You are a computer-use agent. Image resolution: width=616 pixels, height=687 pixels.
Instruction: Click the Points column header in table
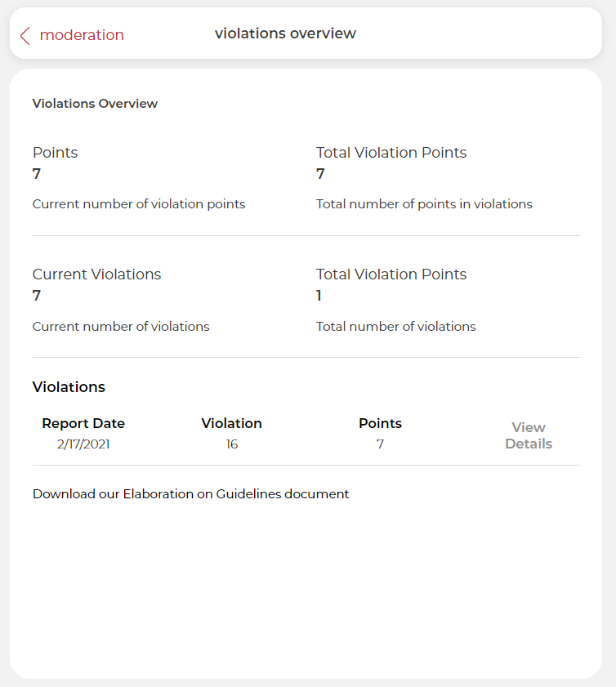[x=380, y=423]
